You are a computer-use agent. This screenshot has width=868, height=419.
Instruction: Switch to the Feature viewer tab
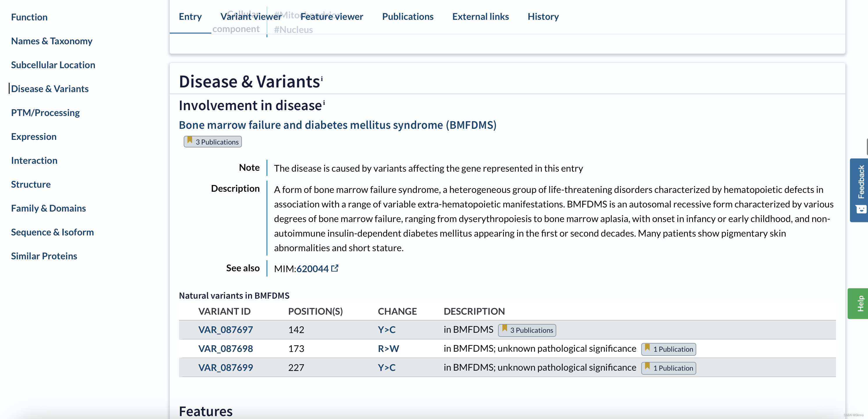point(332,17)
